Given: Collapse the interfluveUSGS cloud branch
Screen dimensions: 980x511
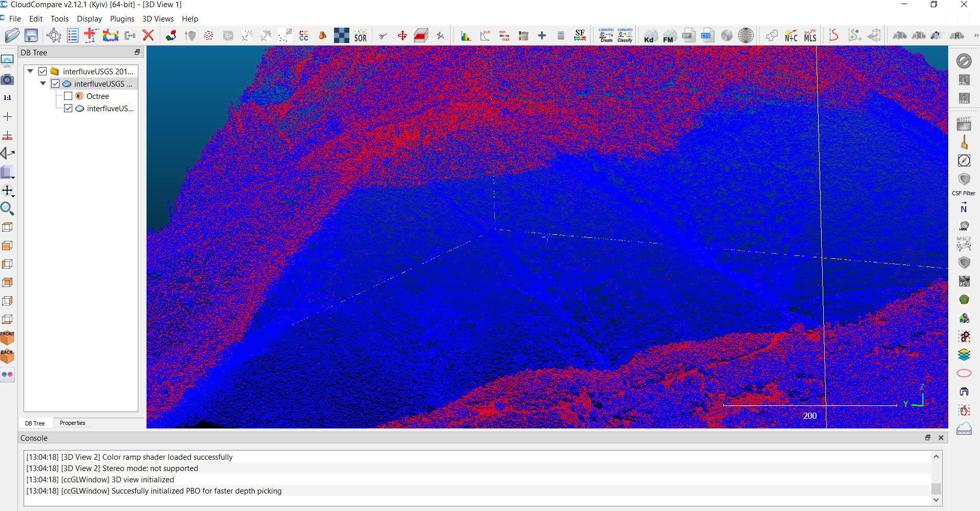Looking at the screenshot, I should 43,84.
